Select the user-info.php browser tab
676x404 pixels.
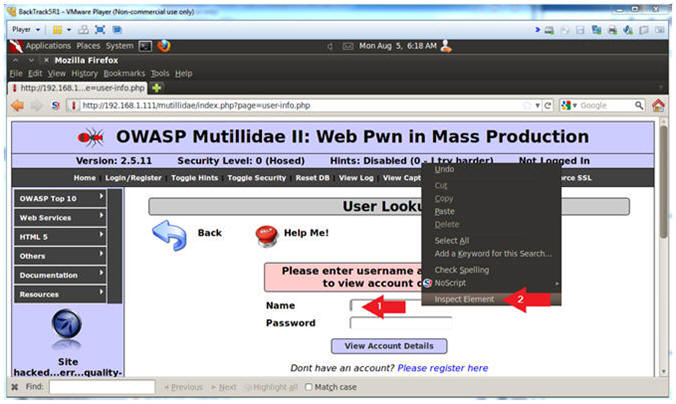click(x=78, y=88)
